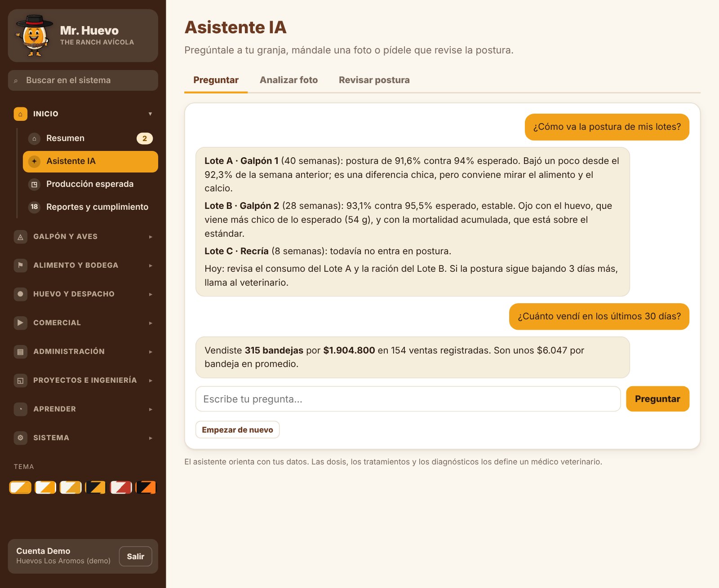Click the Proyectos e Ingeniería blueprint icon
Screen dimensions: 719x588
[x=21, y=380]
